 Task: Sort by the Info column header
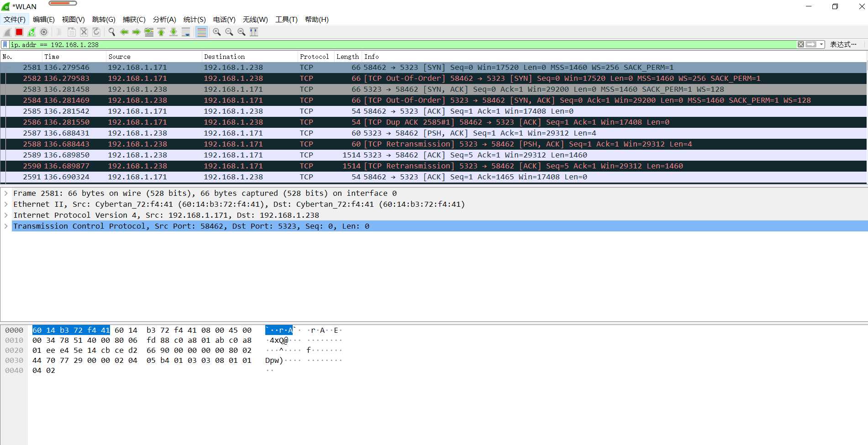click(x=614, y=57)
